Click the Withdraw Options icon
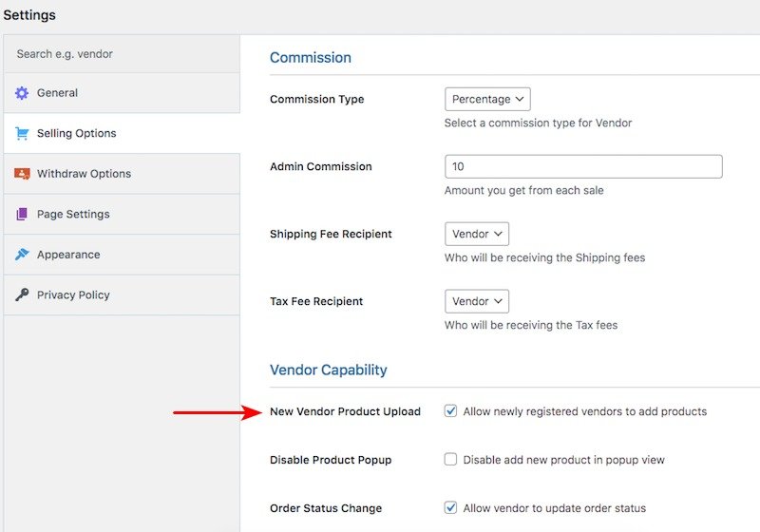Screen dimensions: 760x532 pyautogui.click(x=22, y=174)
